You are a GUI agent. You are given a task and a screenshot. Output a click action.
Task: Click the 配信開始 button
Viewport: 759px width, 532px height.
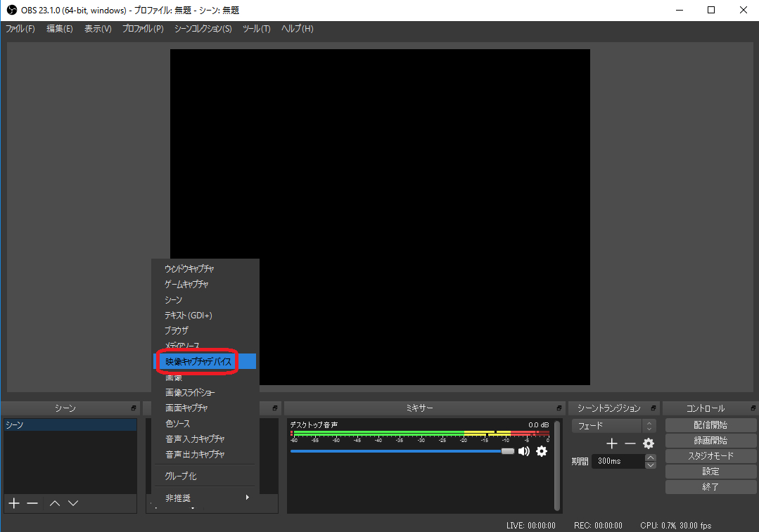point(710,425)
